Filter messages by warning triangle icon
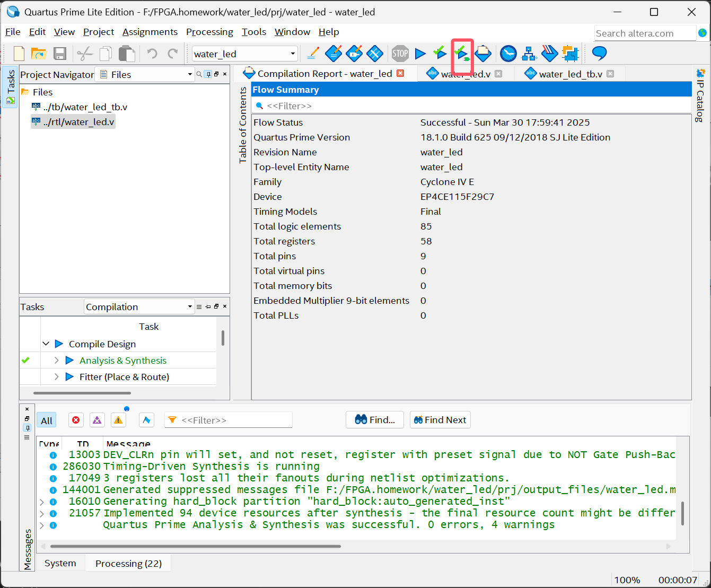Image resolution: width=711 pixels, height=588 pixels. point(118,420)
